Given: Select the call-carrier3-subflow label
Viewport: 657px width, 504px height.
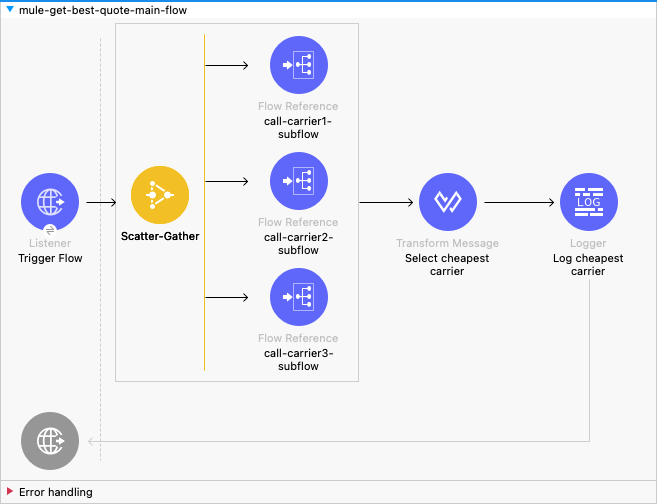Looking at the screenshot, I should click(299, 360).
